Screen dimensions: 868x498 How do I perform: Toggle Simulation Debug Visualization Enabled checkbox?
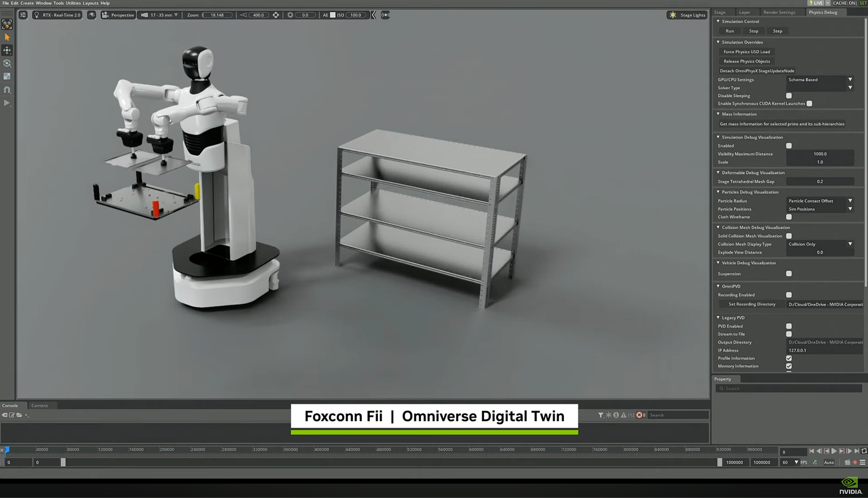(789, 146)
